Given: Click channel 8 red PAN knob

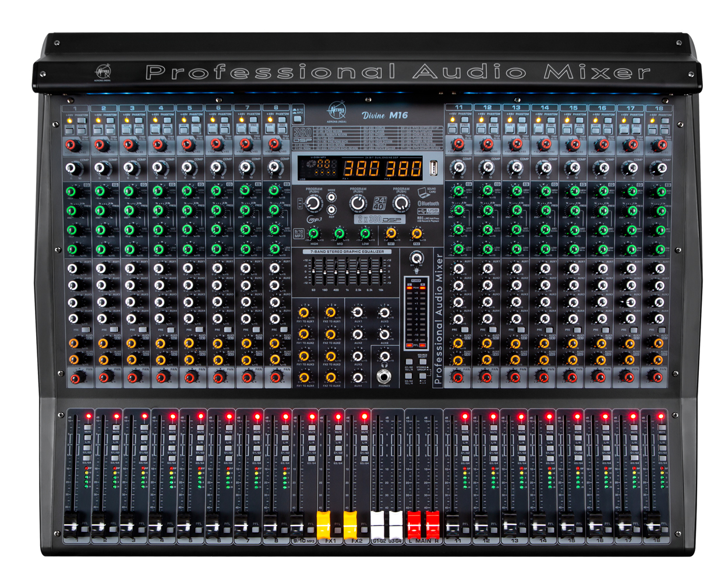Looking at the screenshot, I should pos(275,377).
